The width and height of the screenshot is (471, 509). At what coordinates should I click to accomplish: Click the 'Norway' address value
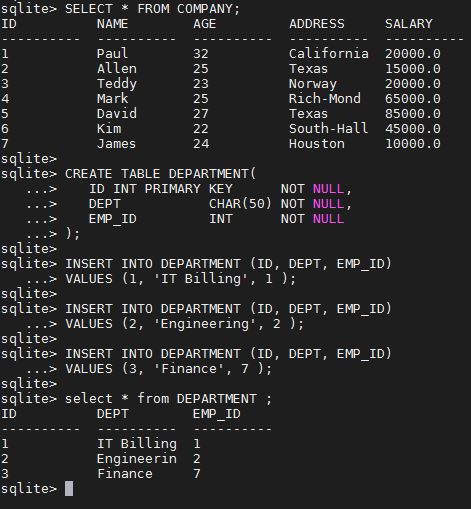[313, 84]
